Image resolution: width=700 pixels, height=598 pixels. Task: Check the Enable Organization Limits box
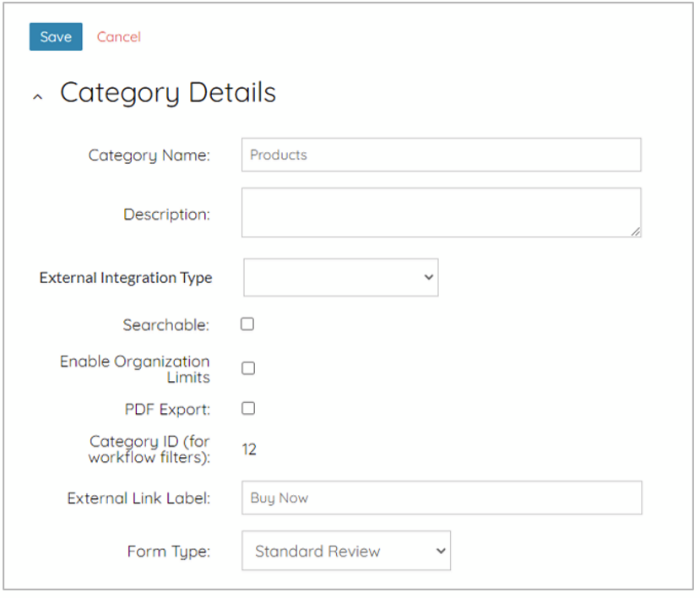point(248,368)
